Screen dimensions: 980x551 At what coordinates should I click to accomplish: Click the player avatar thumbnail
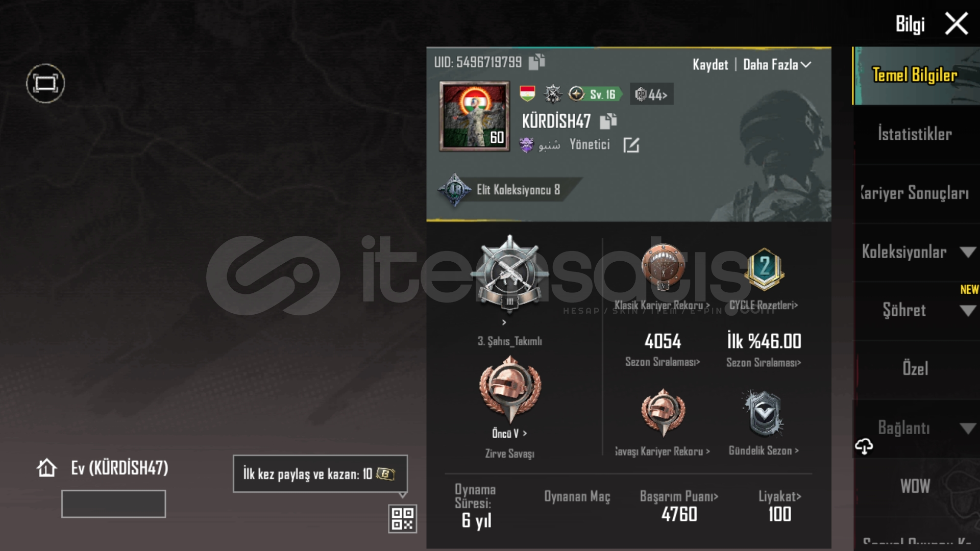pyautogui.click(x=475, y=116)
